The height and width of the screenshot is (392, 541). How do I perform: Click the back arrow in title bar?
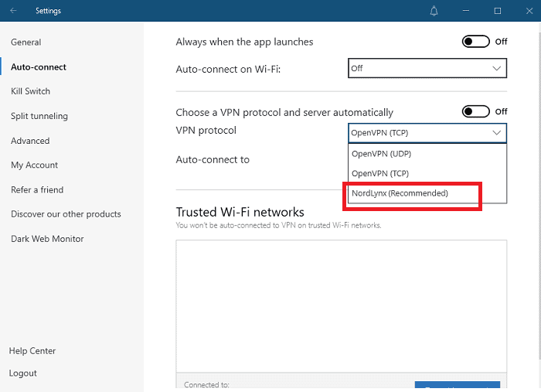[13, 11]
